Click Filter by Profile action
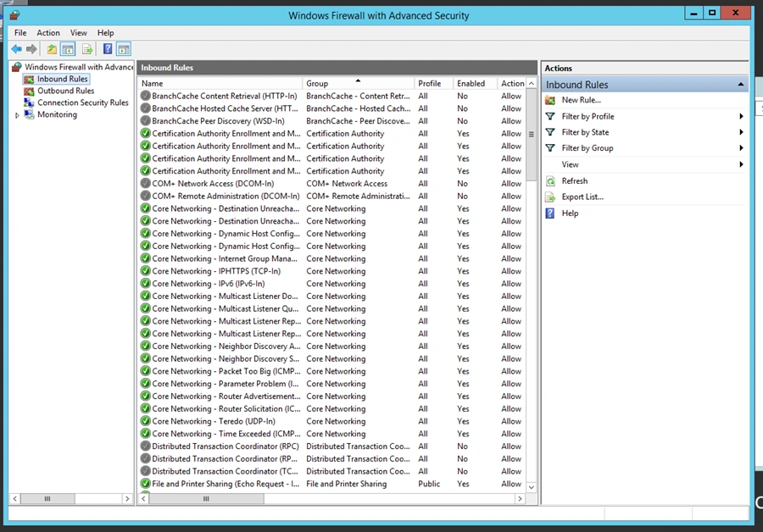This screenshot has width=763, height=532. [588, 116]
